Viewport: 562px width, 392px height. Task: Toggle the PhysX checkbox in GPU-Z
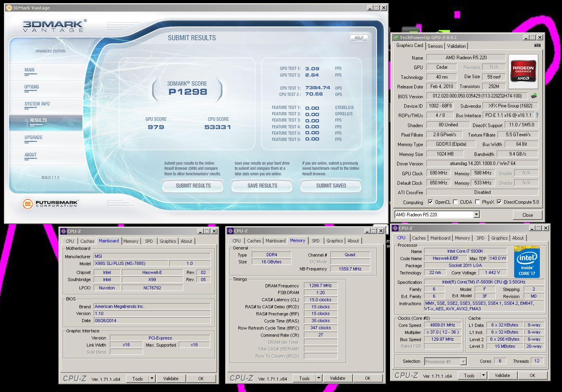pos(477,202)
